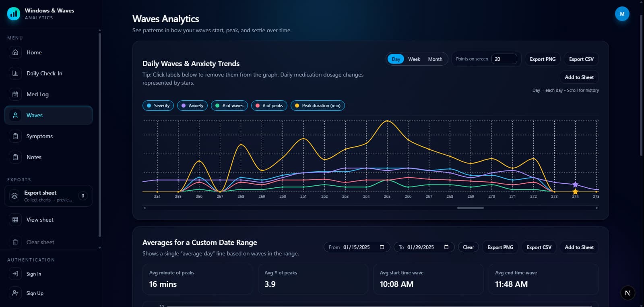Viewport: 644px width, 307px height.
Task: Click the Export sheet count badge 0
Action: [x=83, y=196]
